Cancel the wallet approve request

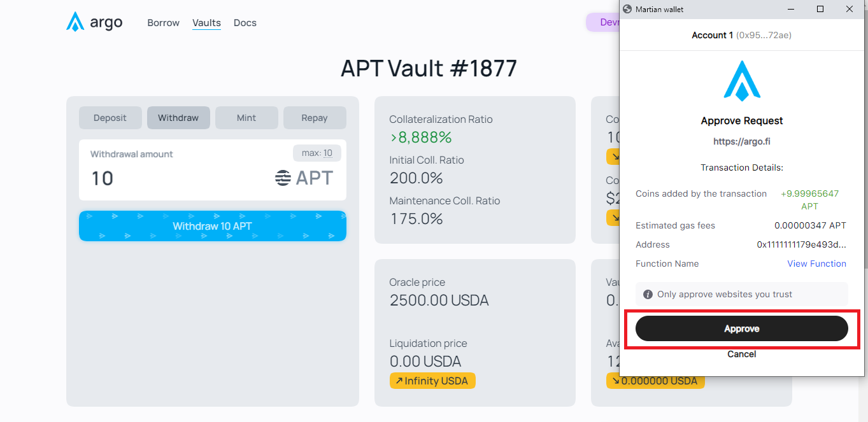[x=741, y=354]
